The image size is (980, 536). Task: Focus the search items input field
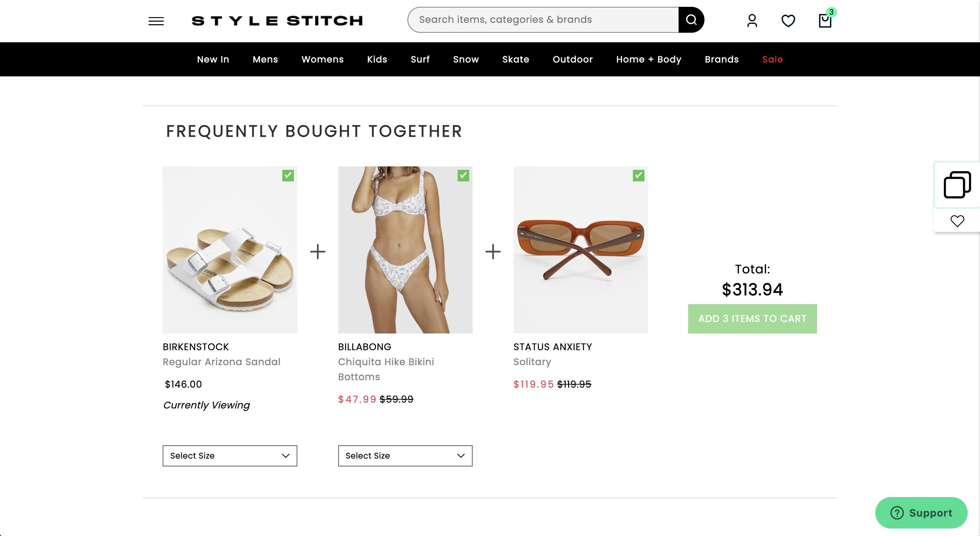coord(543,20)
